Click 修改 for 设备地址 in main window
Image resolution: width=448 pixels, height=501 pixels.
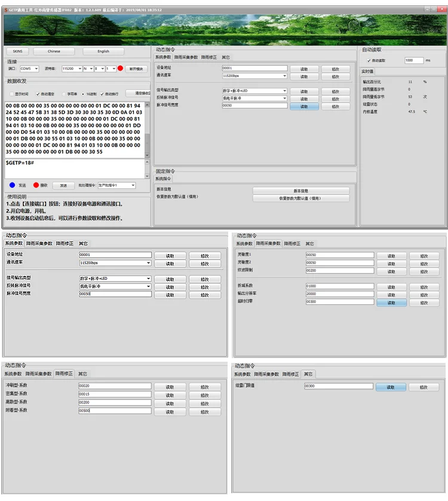point(335,69)
